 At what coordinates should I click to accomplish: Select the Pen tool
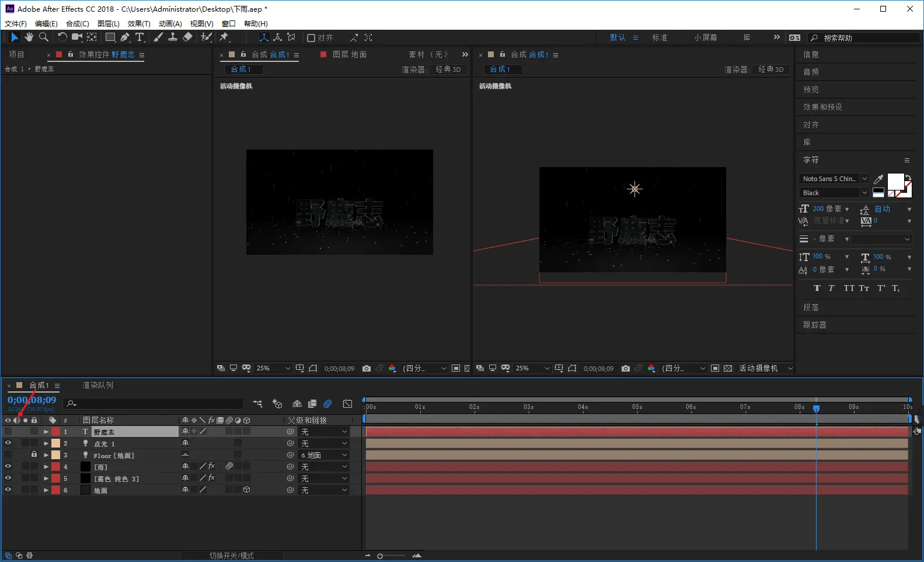tap(125, 37)
